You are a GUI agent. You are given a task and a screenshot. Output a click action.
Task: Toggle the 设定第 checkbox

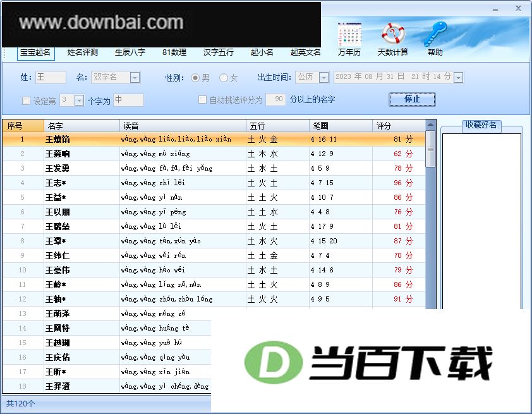tap(26, 100)
